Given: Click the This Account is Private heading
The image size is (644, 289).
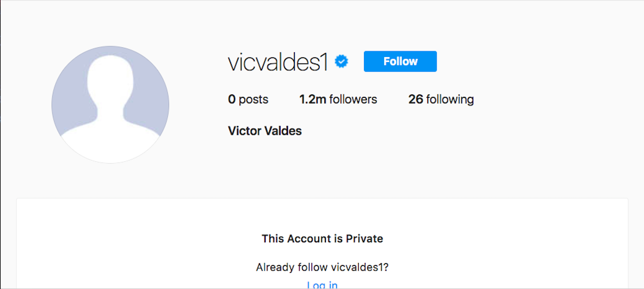Looking at the screenshot, I should (322, 238).
